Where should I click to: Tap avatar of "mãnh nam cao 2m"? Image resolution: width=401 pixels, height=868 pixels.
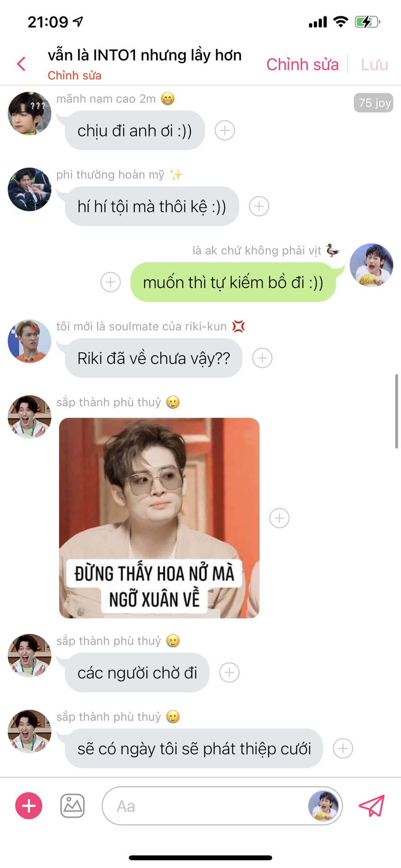click(x=29, y=113)
